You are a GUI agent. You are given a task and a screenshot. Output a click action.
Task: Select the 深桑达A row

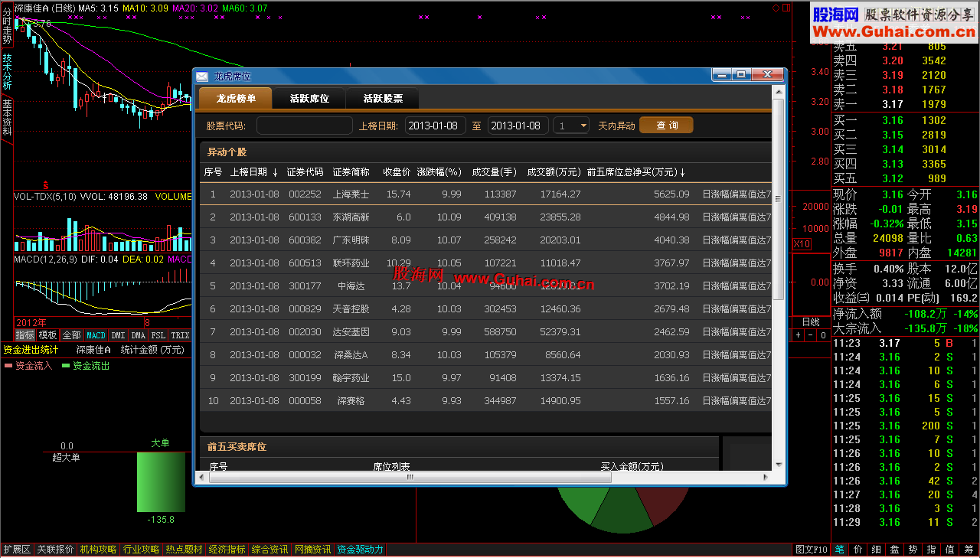point(485,355)
